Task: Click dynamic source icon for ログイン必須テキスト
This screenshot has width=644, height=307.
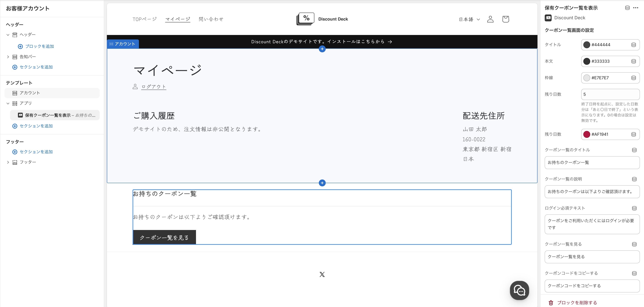Action: point(634,208)
